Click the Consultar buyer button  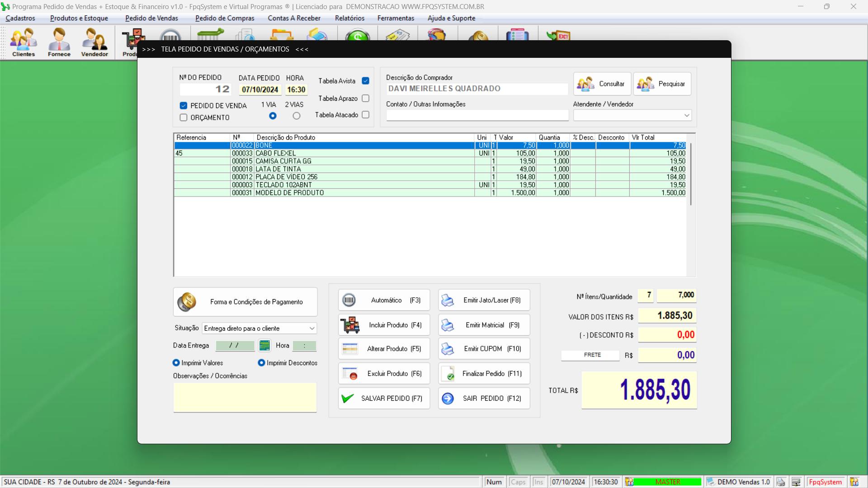pyautogui.click(x=602, y=84)
